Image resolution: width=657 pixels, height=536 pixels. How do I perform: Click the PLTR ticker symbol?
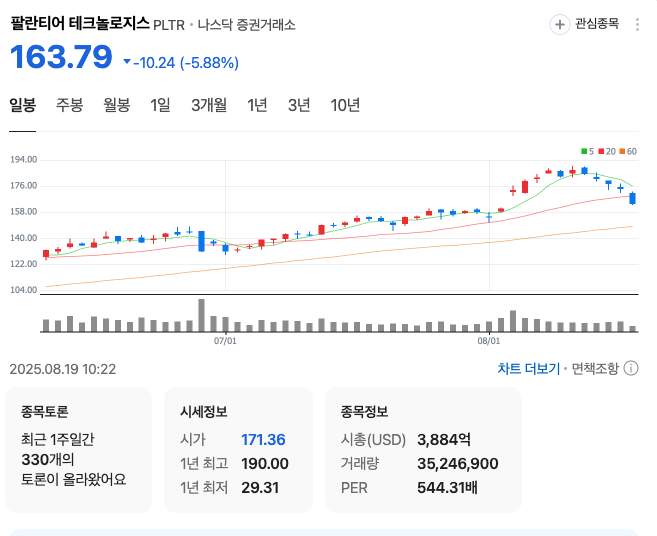(x=169, y=25)
